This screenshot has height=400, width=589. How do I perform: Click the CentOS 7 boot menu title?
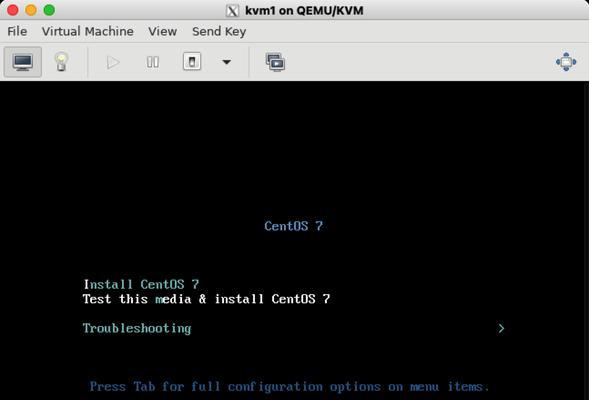[293, 226]
